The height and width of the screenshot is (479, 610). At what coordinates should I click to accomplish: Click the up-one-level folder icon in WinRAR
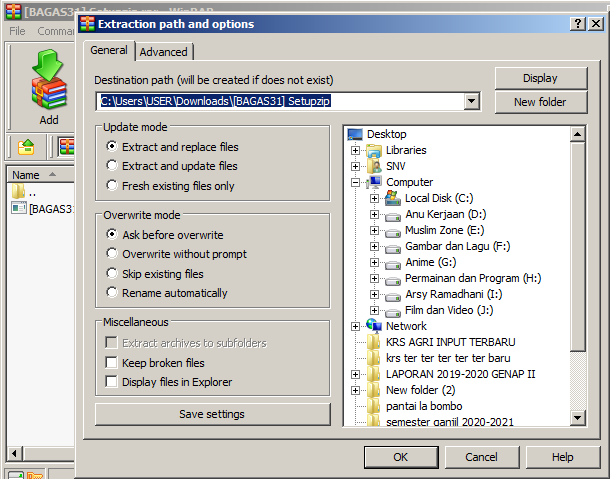(26, 147)
